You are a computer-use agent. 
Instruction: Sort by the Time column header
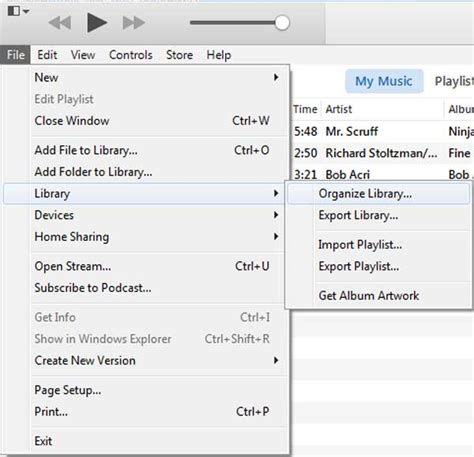pyautogui.click(x=305, y=109)
